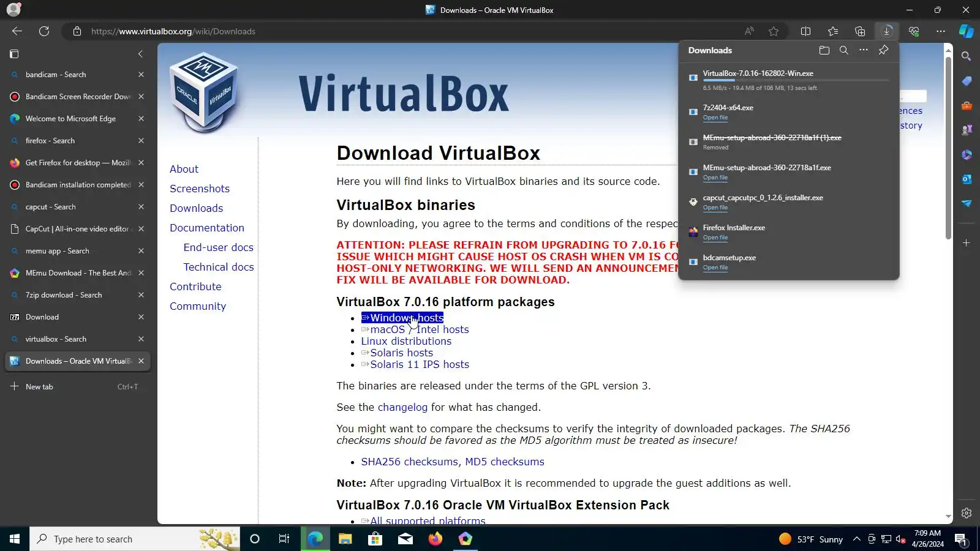Open Edge Settings and more menu
Screen dimensions: 980x551
tap(941, 31)
